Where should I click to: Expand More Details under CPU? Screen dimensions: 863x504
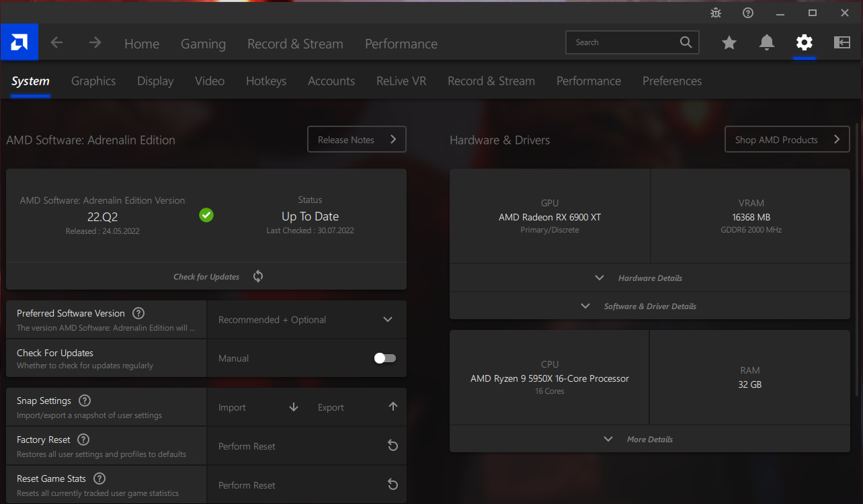click(x=649, y=439)
